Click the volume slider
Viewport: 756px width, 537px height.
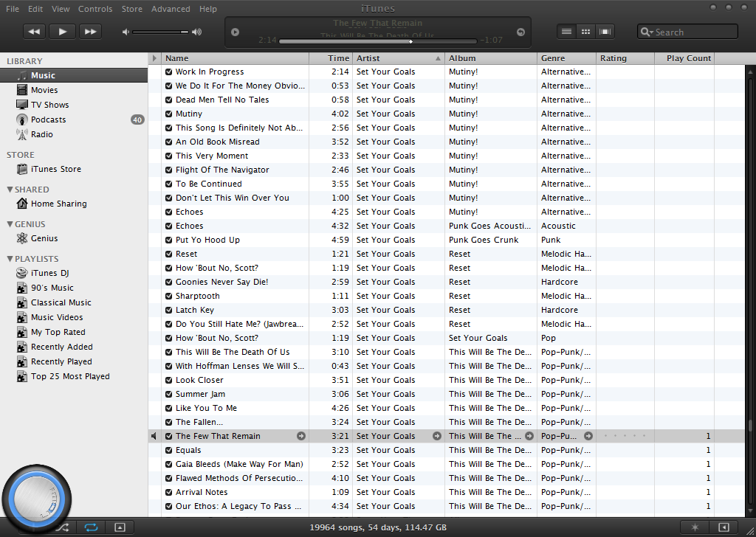[160, 32]
